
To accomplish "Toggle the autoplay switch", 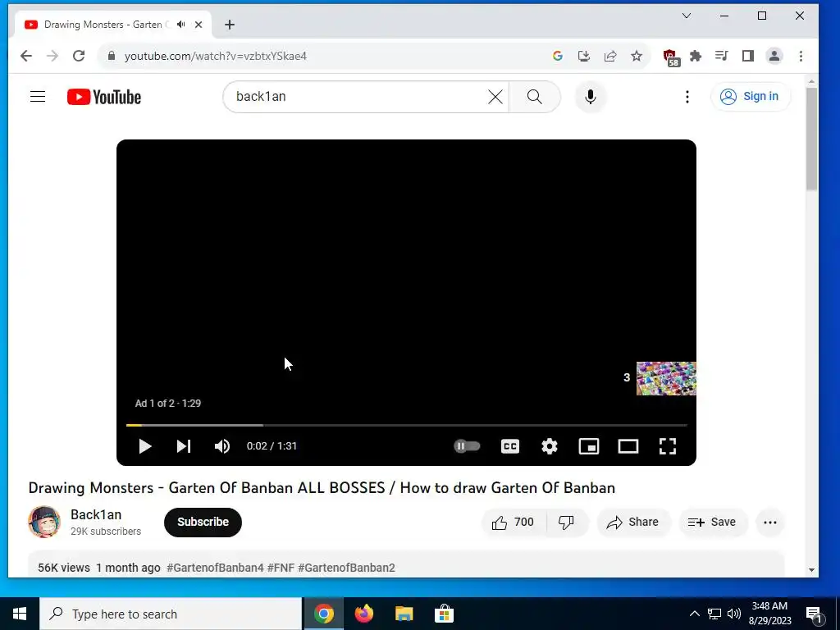I will (467, 446).
